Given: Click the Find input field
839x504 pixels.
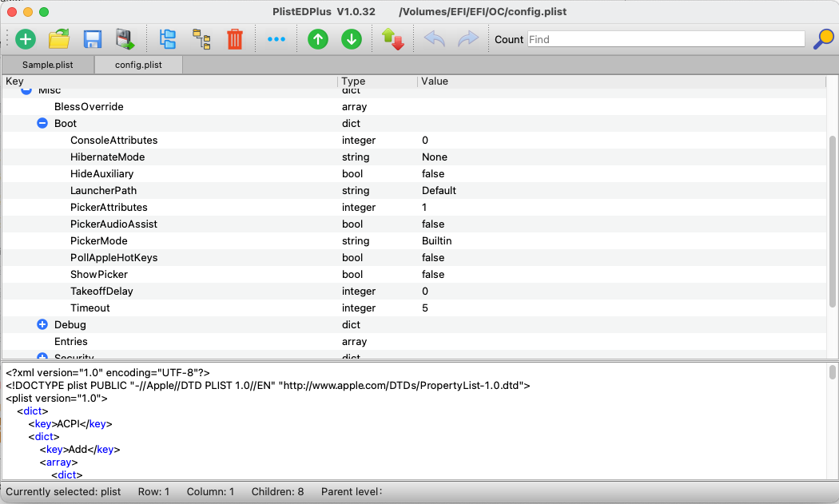Looking at the screenshot, I should pyautogui.click(x=666, y=39).
